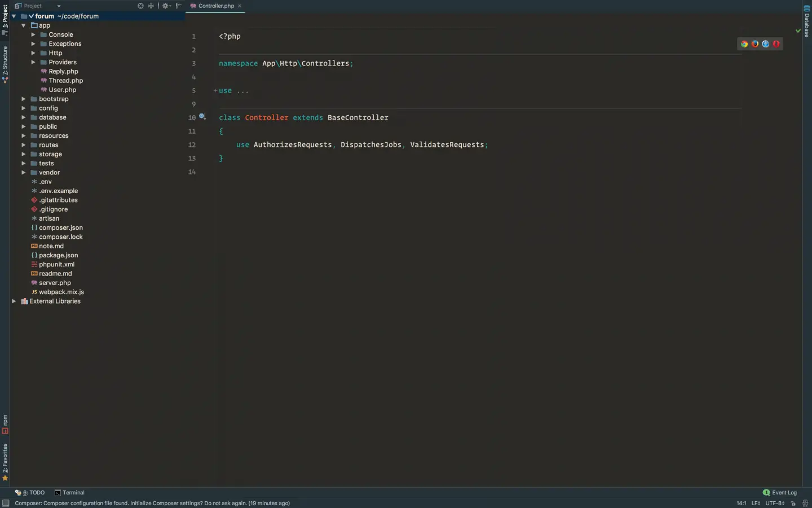Click the PHP file icon beside Reply.php

(43, 72)
